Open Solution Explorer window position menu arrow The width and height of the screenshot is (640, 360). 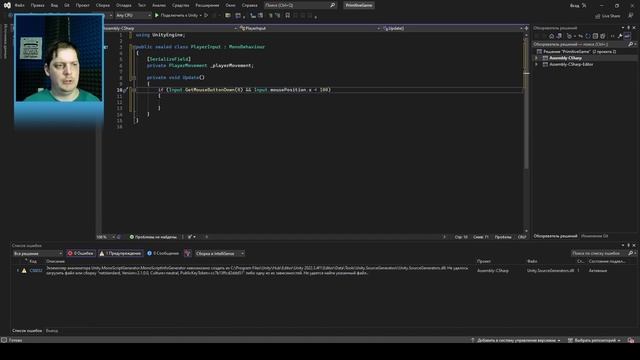pyautogui.click(x=623, y=28)
